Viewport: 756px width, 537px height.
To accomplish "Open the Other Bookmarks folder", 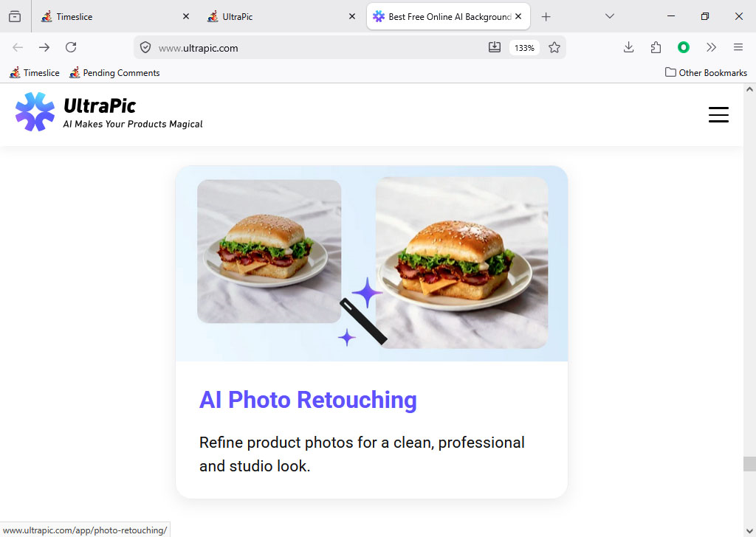I will 706,72.
